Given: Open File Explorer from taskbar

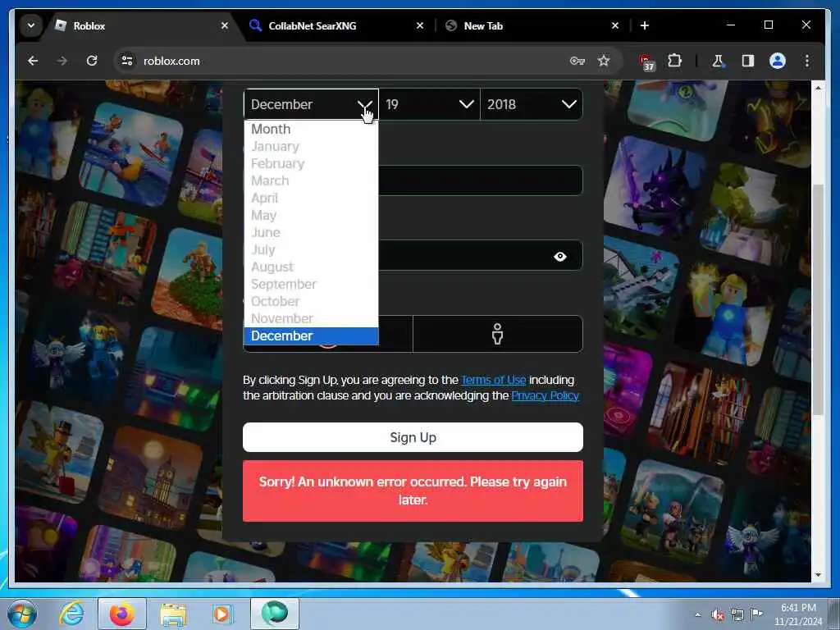Looking at the screenshot, I should 173,614.
